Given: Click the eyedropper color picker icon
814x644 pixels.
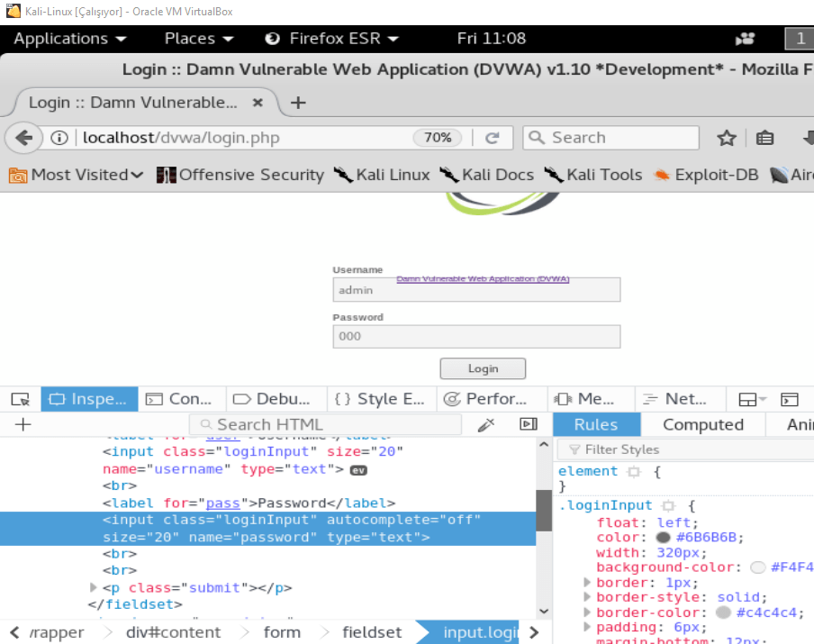Looking at the screenshot, I should pos(486,425).
